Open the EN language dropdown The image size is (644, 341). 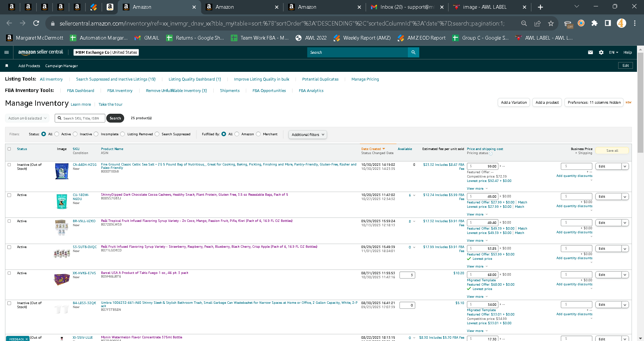[613, 52]
